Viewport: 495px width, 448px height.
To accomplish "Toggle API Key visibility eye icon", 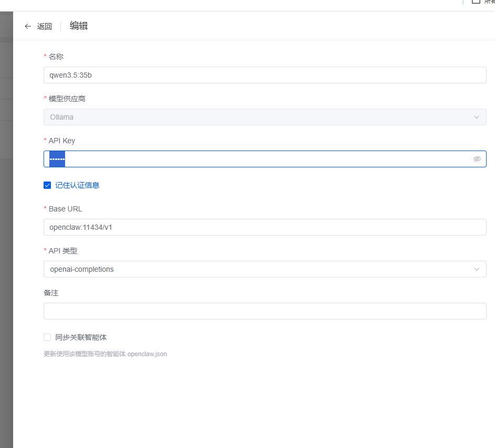I will (477, 159).
